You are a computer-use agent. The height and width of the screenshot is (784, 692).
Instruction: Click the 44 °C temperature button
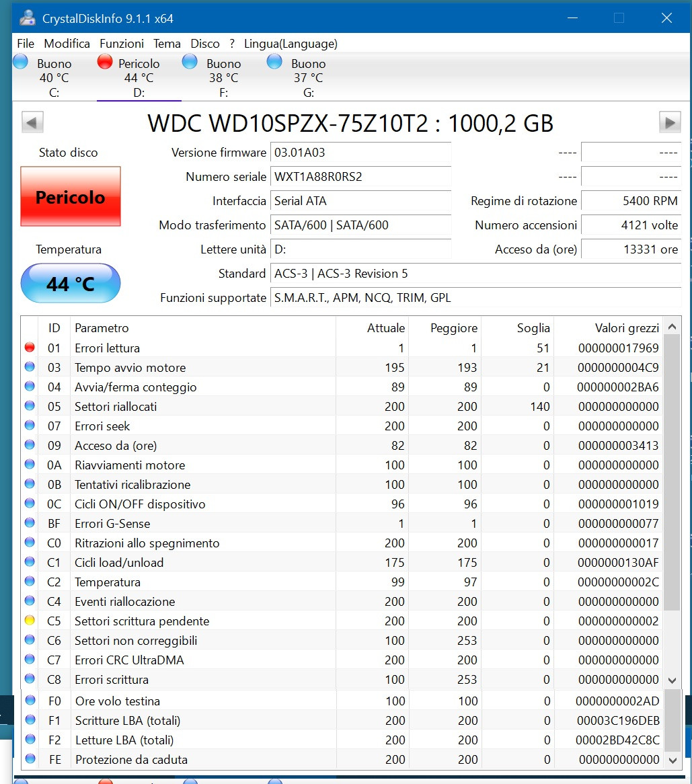pos(71,284)
